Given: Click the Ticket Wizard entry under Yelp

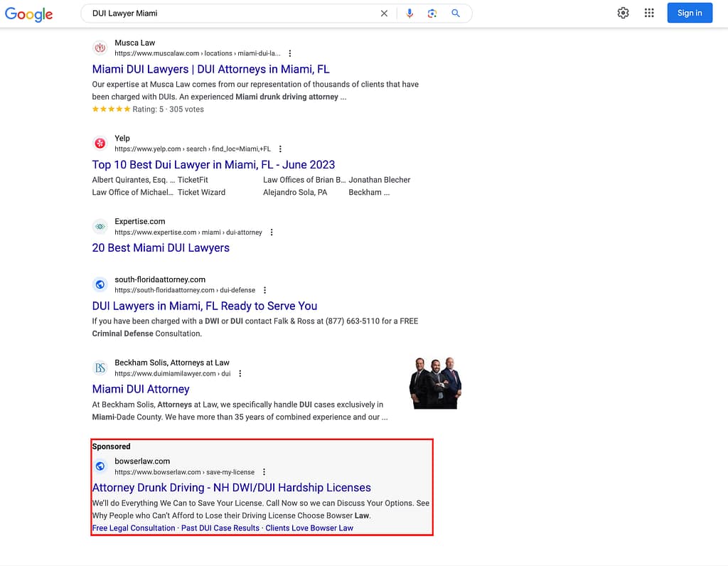Looking at the screenshot, I should tap(201, 192).
